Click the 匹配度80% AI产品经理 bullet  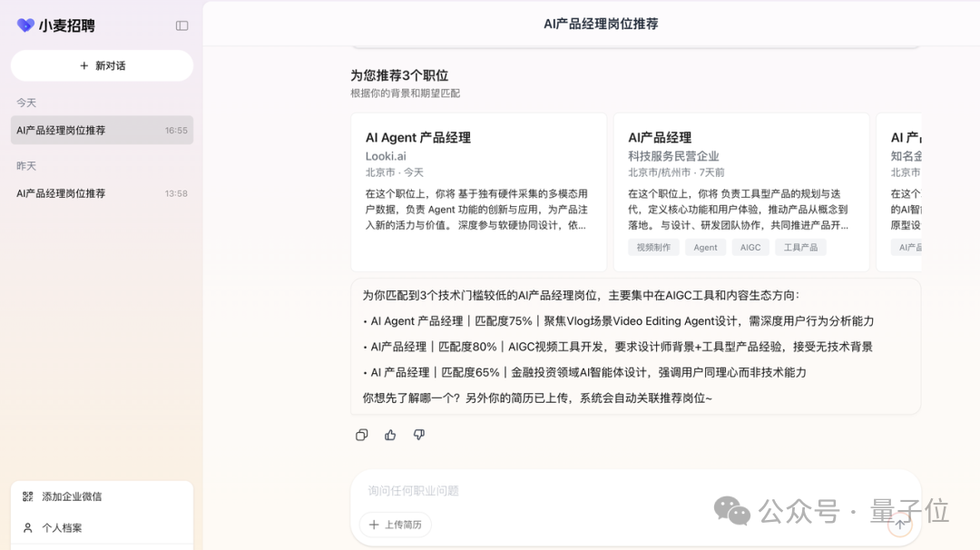pyautogui.click(x=618, y=347)
